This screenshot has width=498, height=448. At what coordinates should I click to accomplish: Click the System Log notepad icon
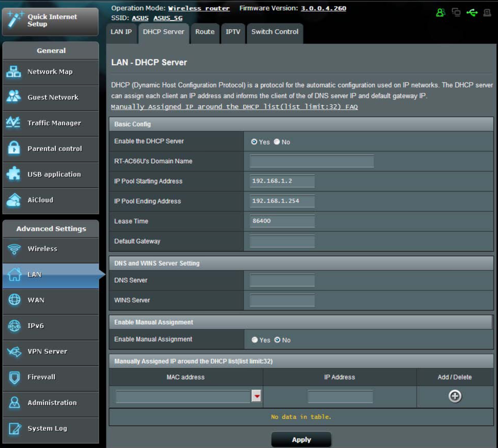pos(14,428)
